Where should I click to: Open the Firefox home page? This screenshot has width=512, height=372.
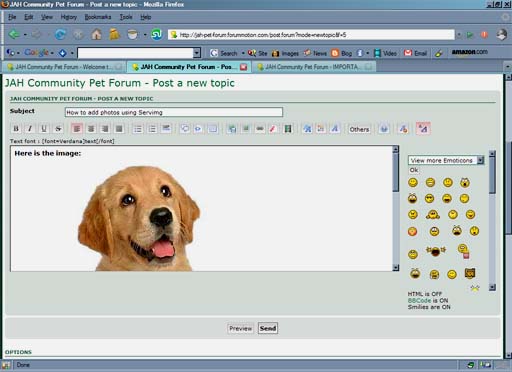(96, 34)
